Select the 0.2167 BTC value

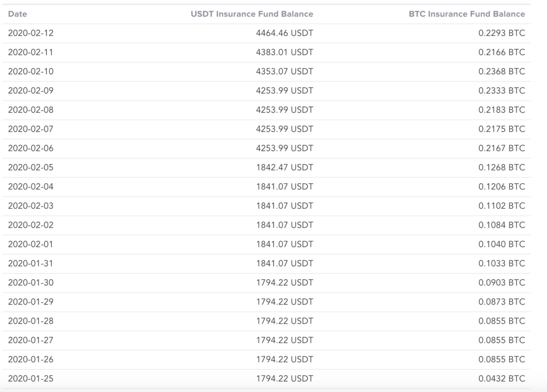[502, 148]
